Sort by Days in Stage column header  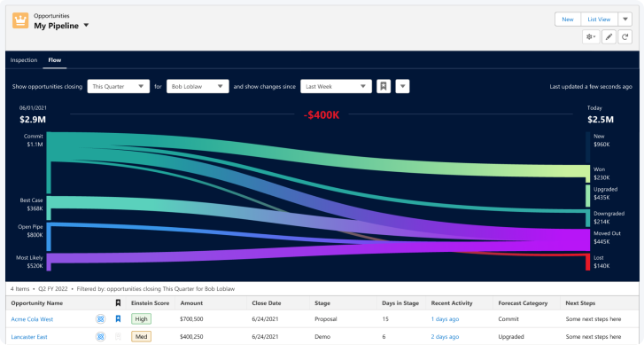(400, 303)
